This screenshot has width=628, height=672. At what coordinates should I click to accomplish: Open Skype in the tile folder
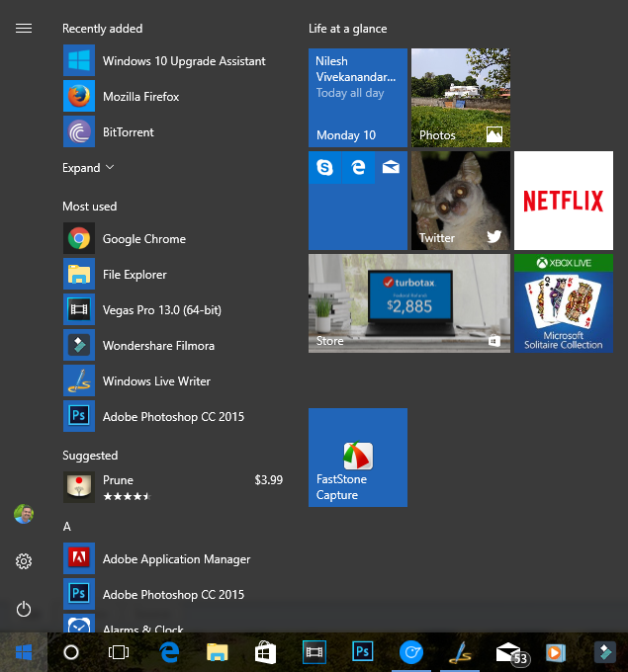click(324, 167)
